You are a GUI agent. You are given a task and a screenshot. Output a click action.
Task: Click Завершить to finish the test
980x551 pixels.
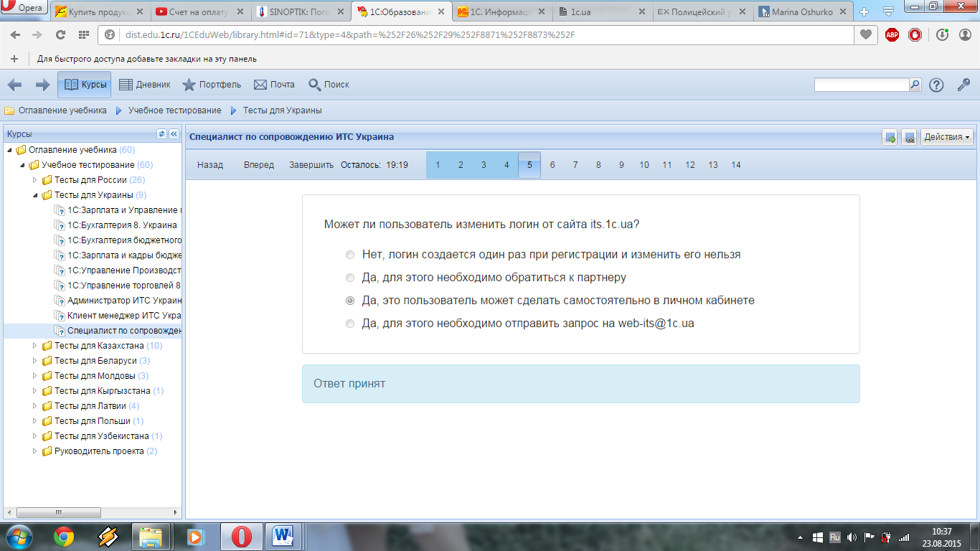[311, 165]
